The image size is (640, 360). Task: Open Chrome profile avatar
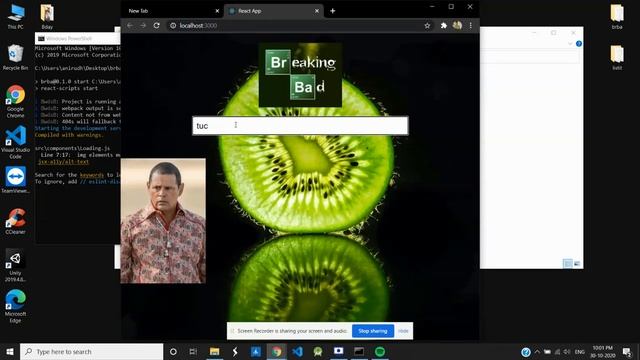457,25
